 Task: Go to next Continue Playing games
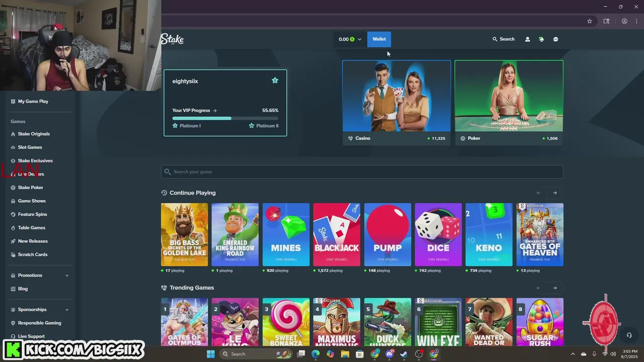click(x=555, y=193)
